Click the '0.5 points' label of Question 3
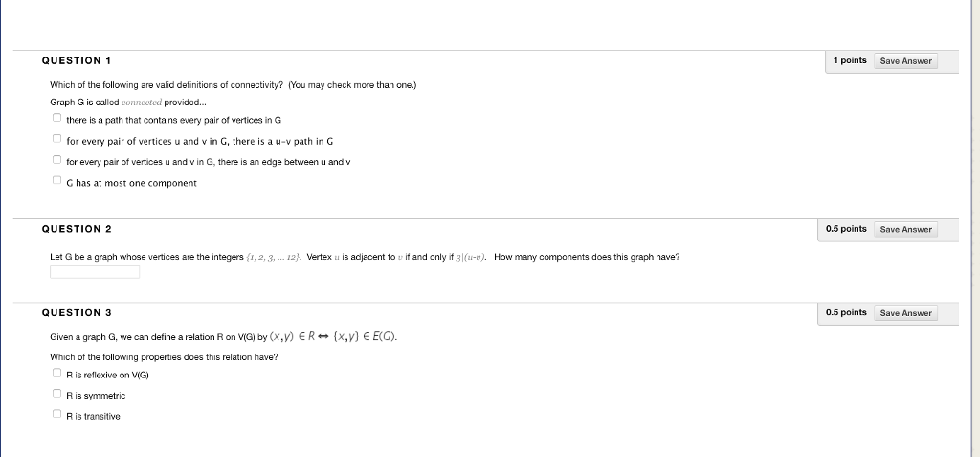 point(846,313)
